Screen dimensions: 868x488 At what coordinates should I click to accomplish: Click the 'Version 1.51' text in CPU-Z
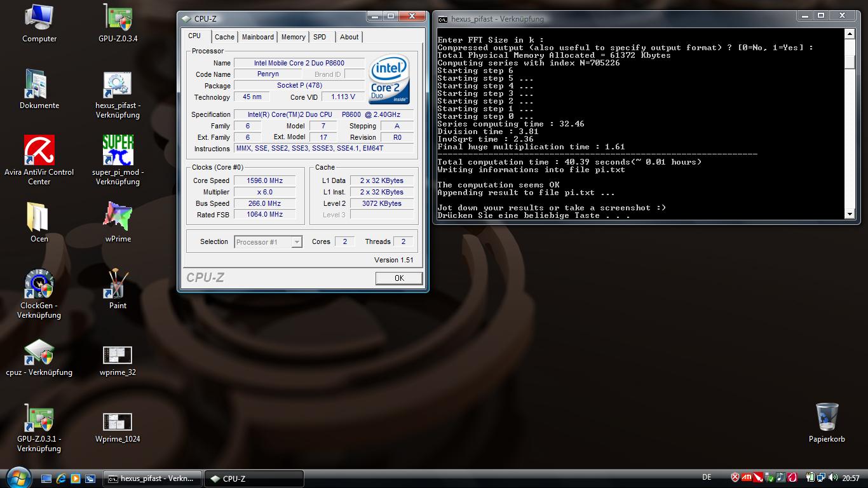click(394, 260)
